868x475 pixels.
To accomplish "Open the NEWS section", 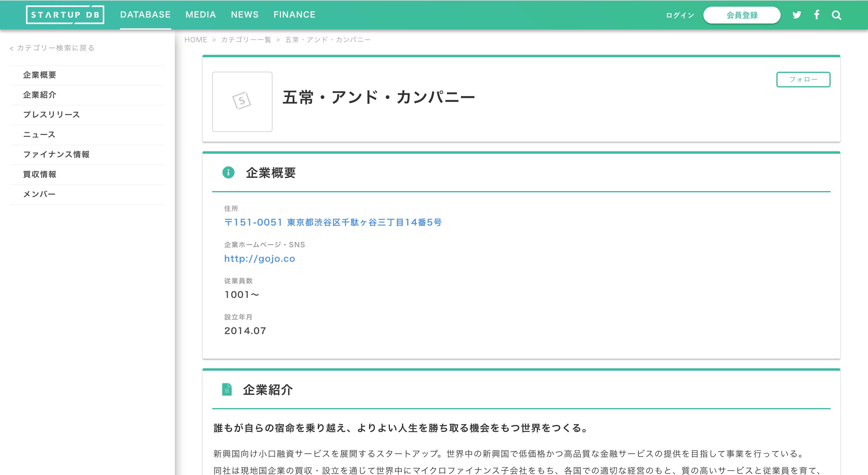I will click(245, 15).
